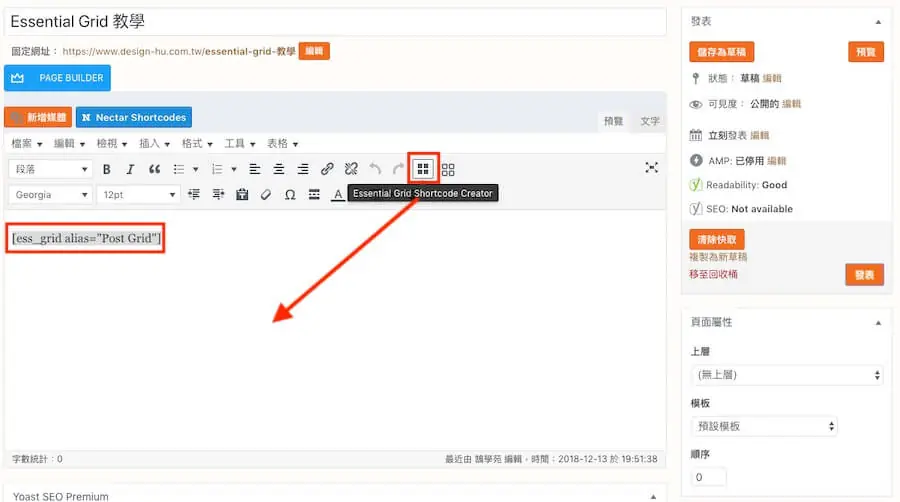Redo the last edit
The height and width of the screenshot is (502, 900).
pos(398,169)
